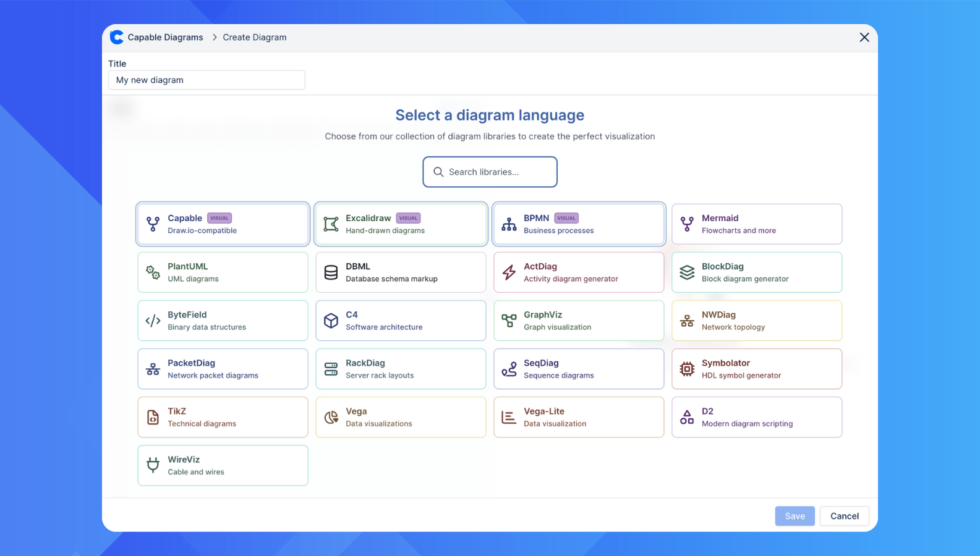Select the SeqDiag route icon
This screenshot has width=980, height=556.
[x=509, y=369]
